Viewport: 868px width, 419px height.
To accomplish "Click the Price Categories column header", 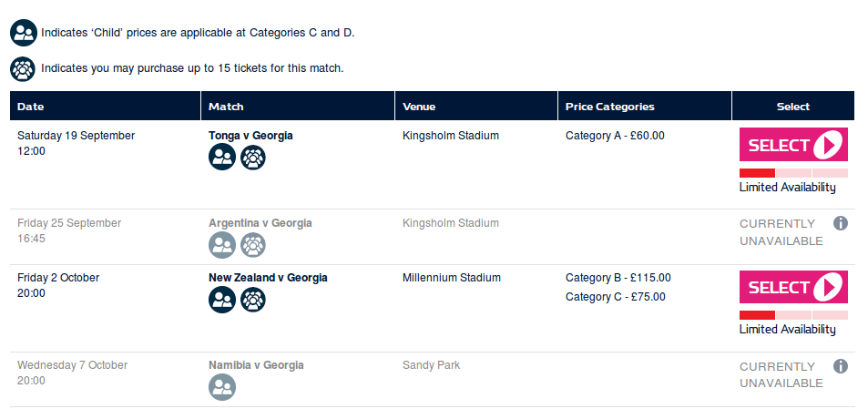I will (609, 107).
